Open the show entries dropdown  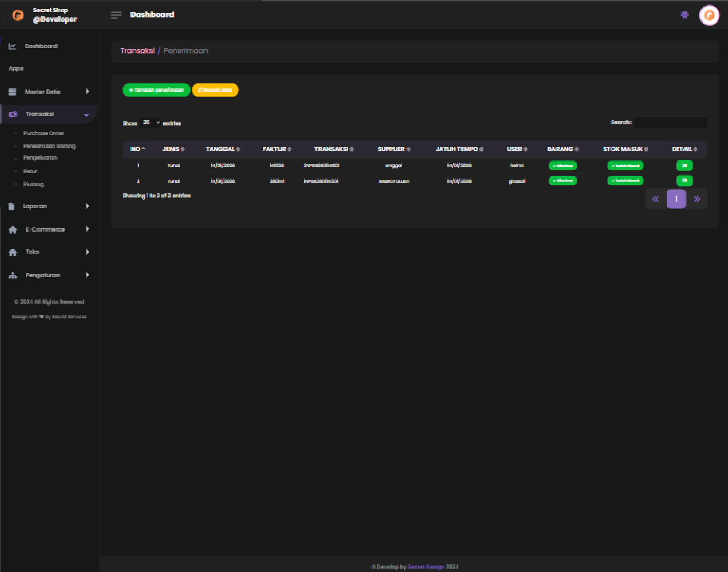[x=151, y=123]
